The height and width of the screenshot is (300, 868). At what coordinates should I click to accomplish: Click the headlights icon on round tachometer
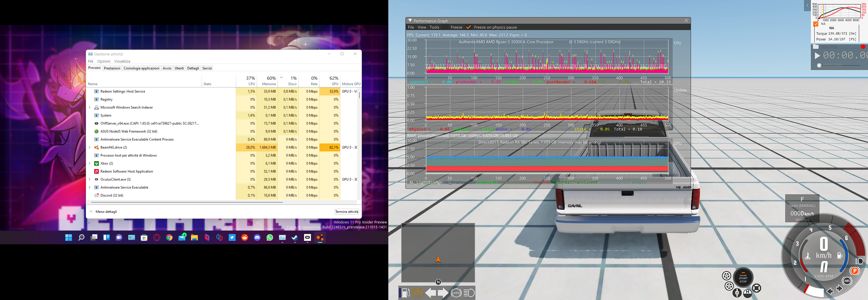point(859,261)
